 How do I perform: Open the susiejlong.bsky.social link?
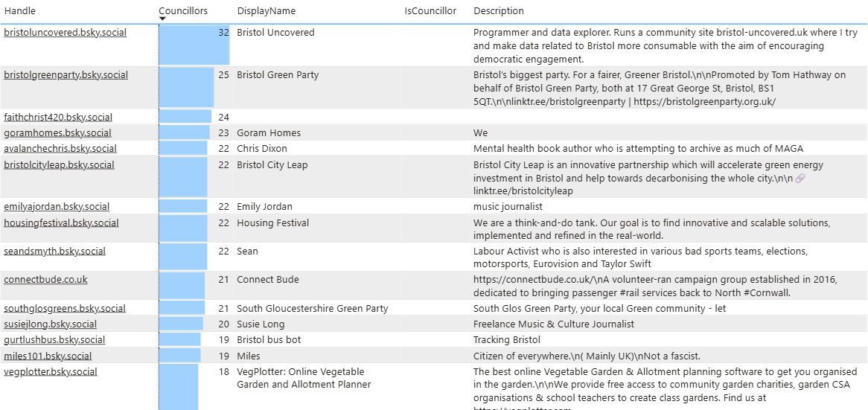50,324
